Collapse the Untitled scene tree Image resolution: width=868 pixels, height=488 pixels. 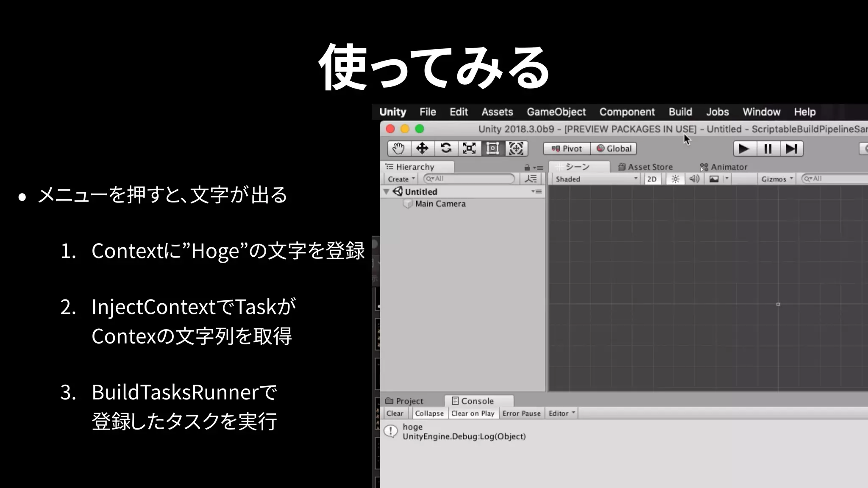click(x=387, y=191)
